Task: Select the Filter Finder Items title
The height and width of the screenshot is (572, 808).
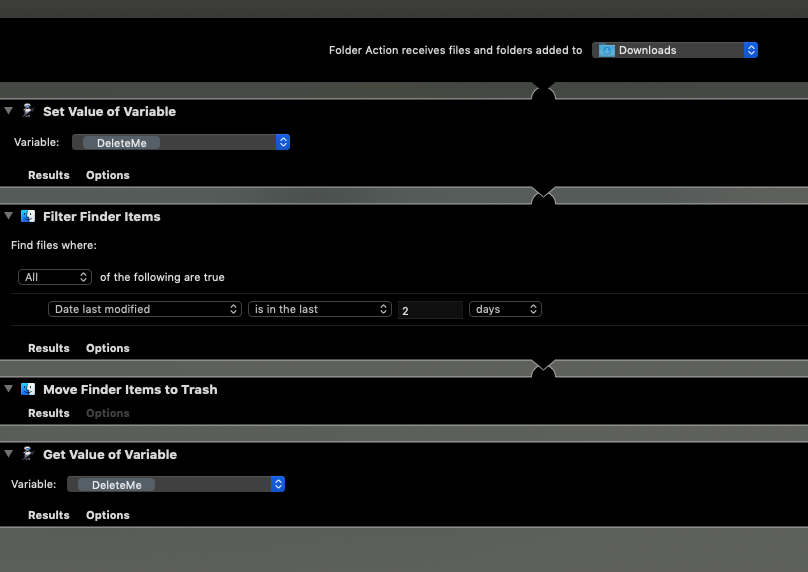Action: pos(102,216)
